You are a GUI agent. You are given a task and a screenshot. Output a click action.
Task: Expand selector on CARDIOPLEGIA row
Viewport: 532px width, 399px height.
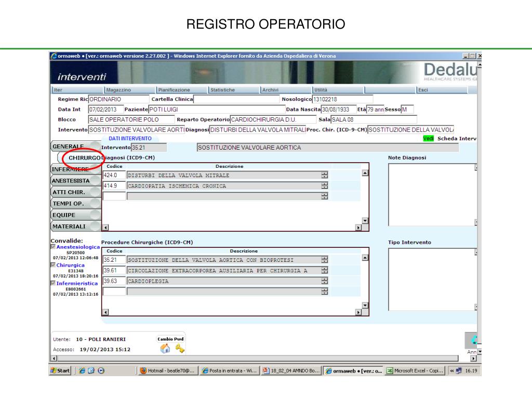325,281
